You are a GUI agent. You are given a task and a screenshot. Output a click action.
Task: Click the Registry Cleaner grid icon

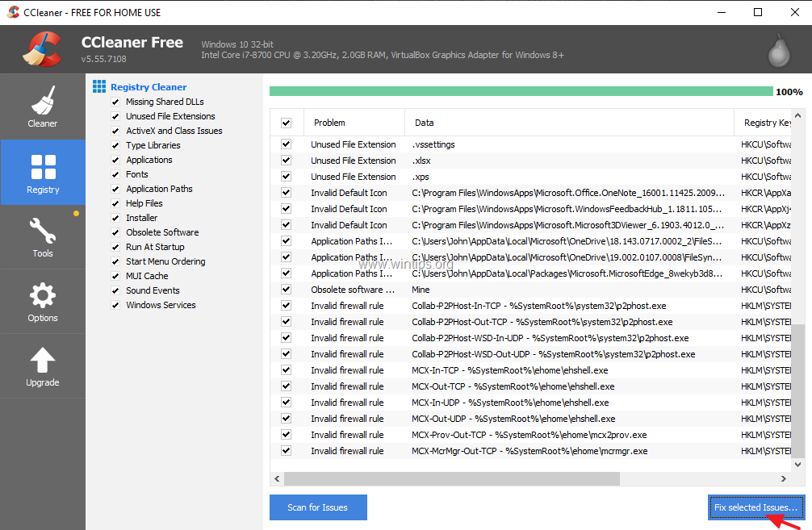click(99, 86)
